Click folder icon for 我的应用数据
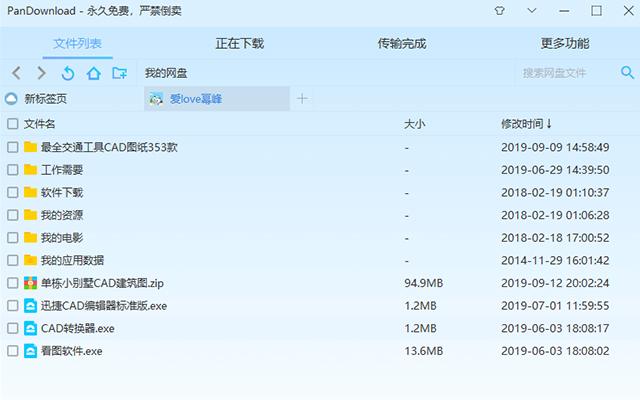Viewport: 640px width, 400px height. [x=30, y=260]
